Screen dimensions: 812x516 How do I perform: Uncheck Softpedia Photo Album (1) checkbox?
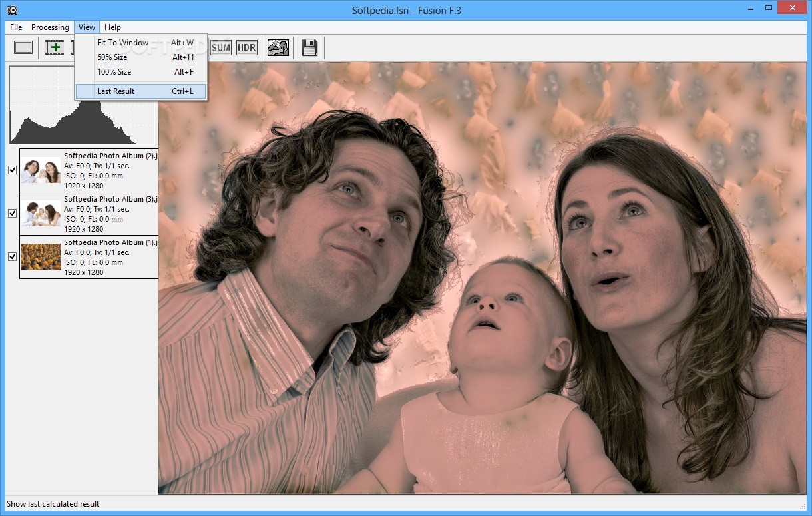pos(12,256)
